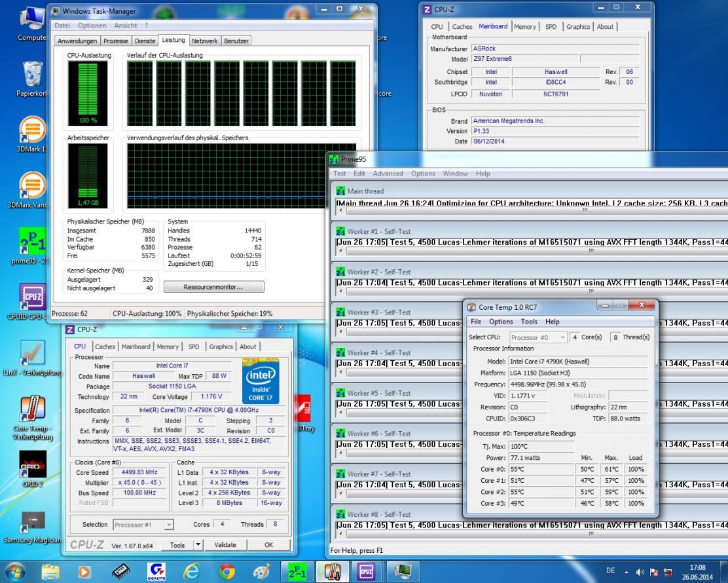Switch to Task Manager on the taskbar
The image size is (728, 583).
[402, 571]
